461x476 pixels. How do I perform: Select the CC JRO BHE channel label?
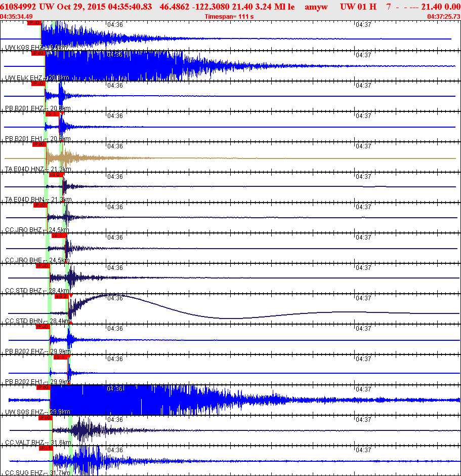point(37,260)
